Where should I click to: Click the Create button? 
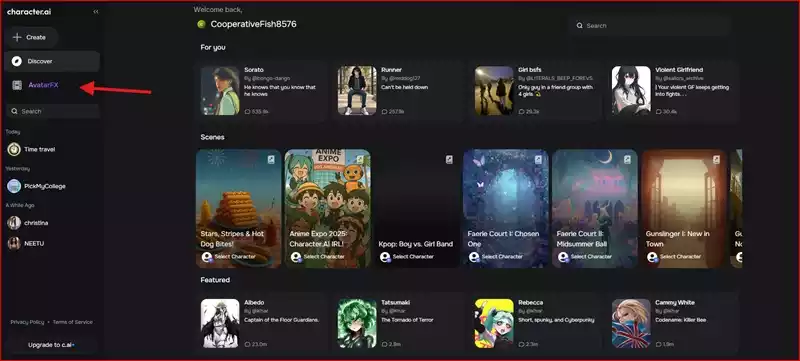click(31, 37)
